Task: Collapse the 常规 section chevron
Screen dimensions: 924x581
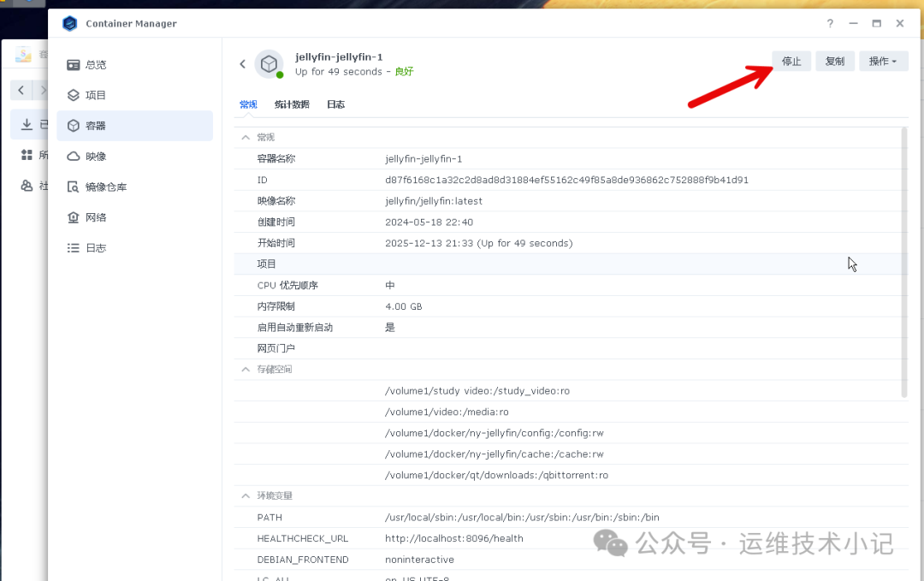Action: (246, 137)
